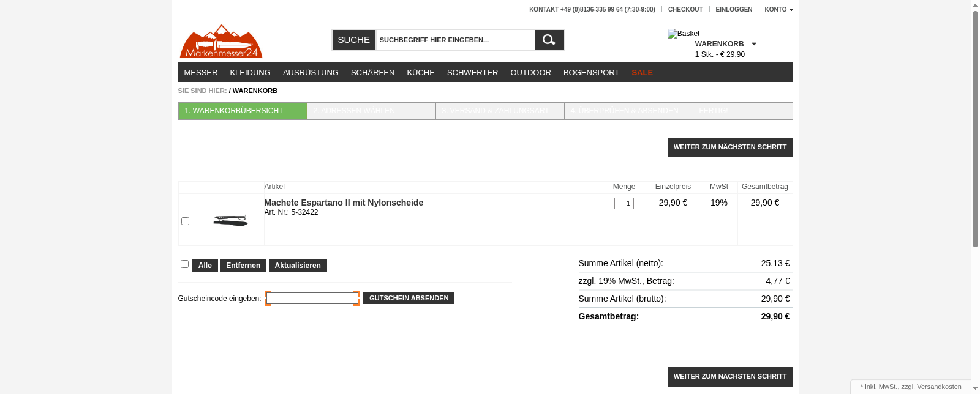
Task: Click top Weiter zum nächsten Schritt button
Action: click(730, 147)
